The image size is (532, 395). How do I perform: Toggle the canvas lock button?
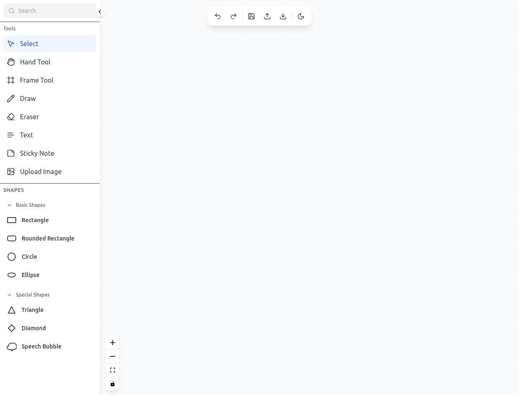[x=113, y=384]
